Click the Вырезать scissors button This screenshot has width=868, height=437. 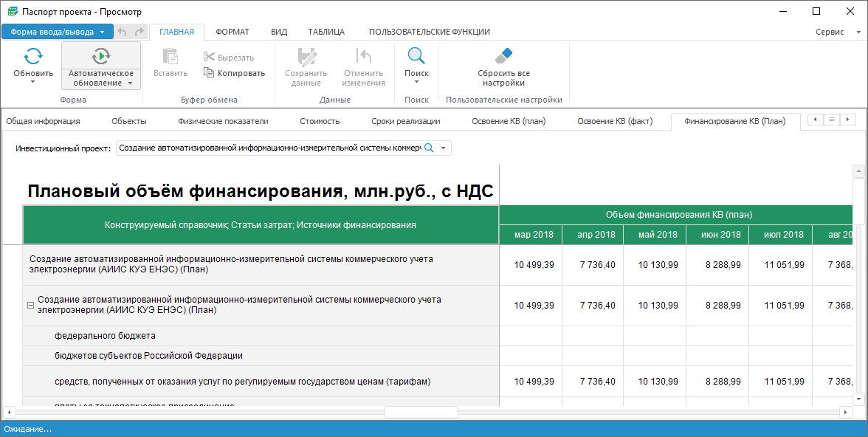[x=229, y=57]
